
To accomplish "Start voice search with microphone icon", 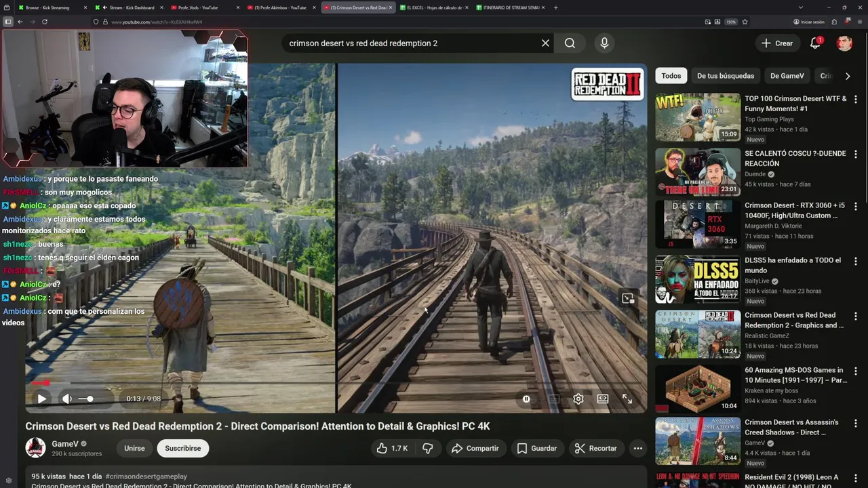I will pyautogui.click(x=604, y=43).
